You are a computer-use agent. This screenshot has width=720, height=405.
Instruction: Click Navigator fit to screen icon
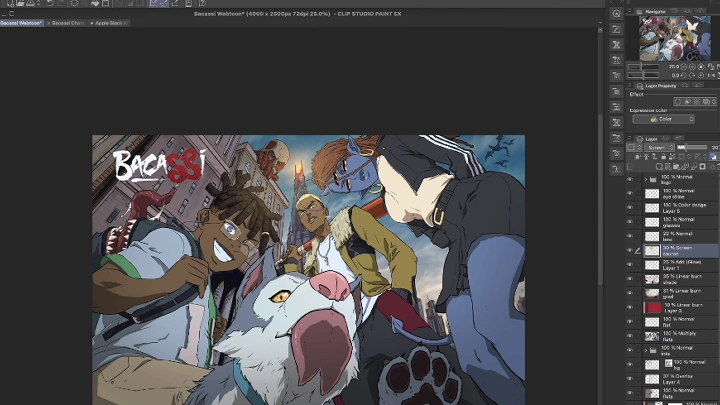(711, 67)
